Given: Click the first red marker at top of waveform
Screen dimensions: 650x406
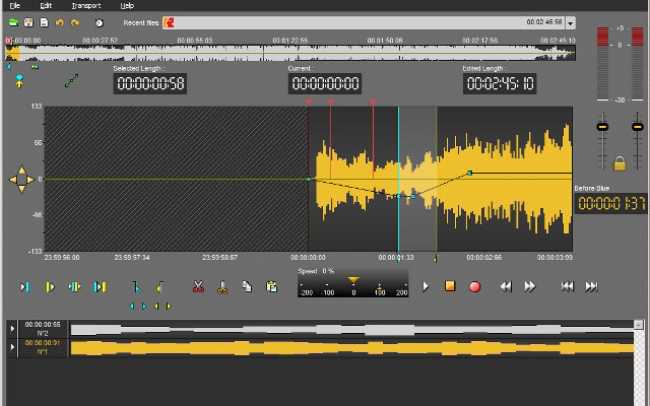Looking at the screenshot, I should (309, 102).
